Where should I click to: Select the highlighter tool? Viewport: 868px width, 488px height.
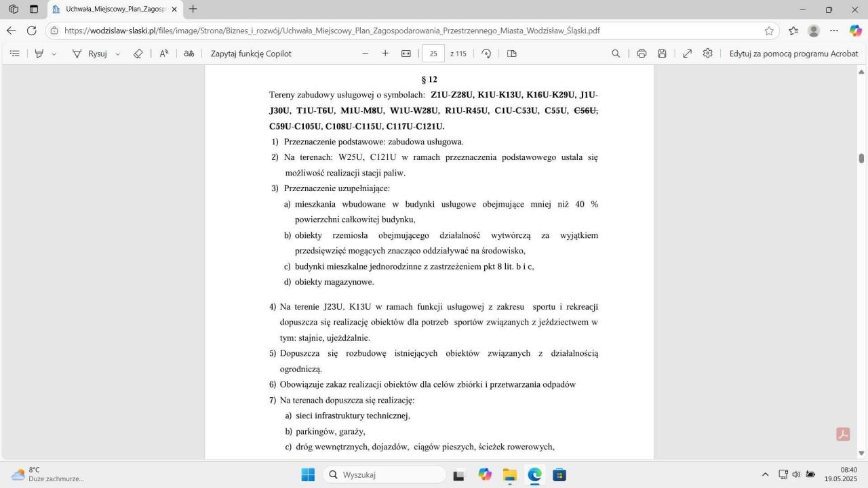pos(39,54)
